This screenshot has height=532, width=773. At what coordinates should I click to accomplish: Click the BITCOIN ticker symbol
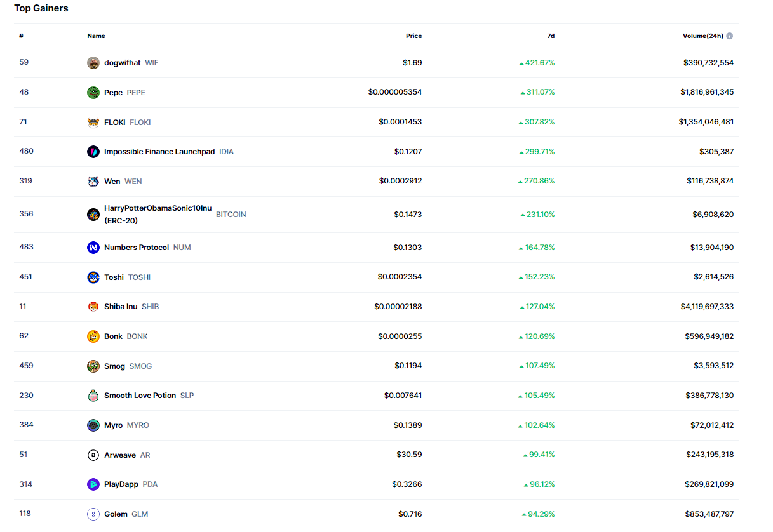click(x=231, y=215)
